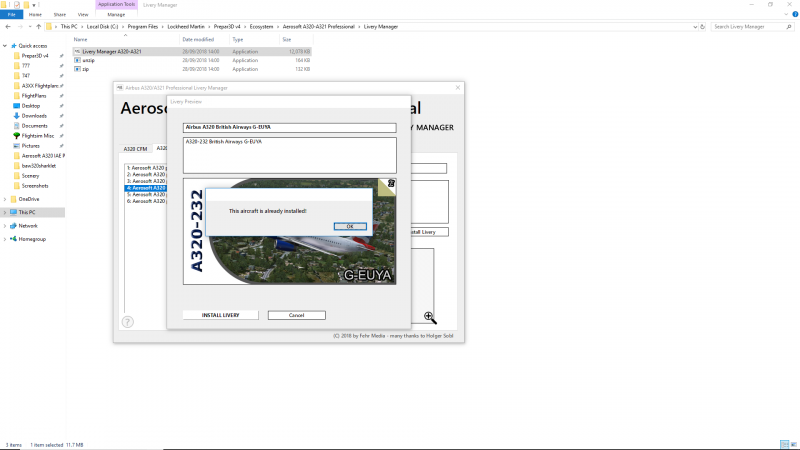Click the INSTALL LIVERY button
The width and height of the screenshot is (800, 450).
click(220, 315)
